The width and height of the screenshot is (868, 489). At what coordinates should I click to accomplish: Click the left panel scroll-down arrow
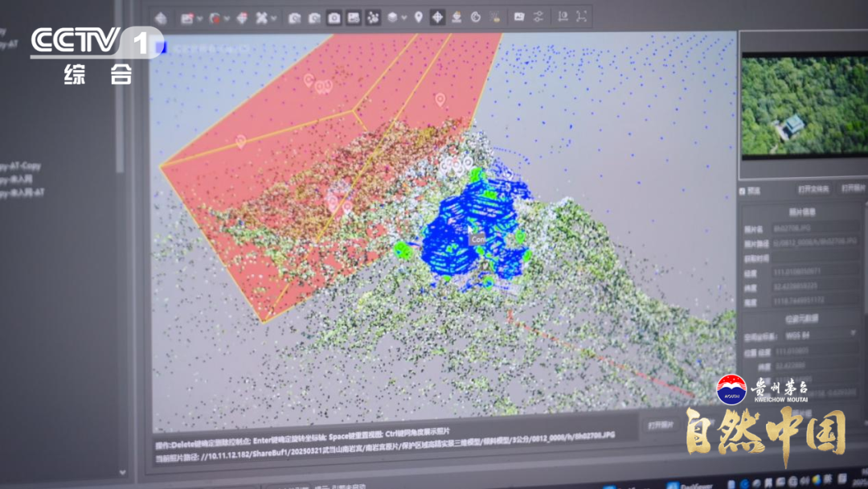click(122, 472)
